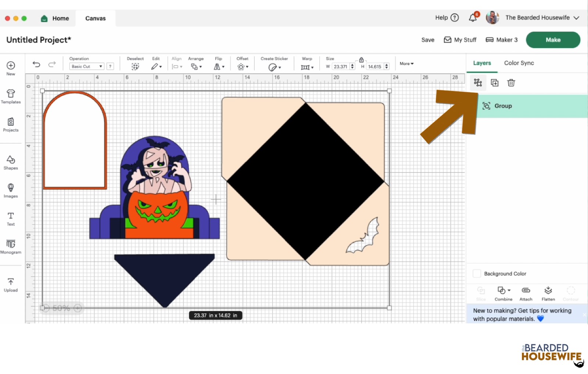Open the Flip options dropdown
The height and width of the screenshot is (374, 588).
coord(218,66)
